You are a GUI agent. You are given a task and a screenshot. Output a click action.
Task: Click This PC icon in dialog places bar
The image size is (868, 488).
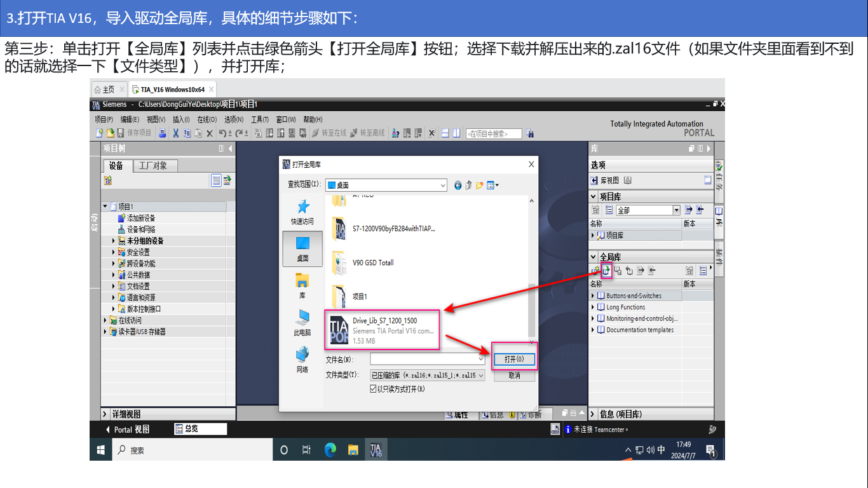tap(302, 323)
